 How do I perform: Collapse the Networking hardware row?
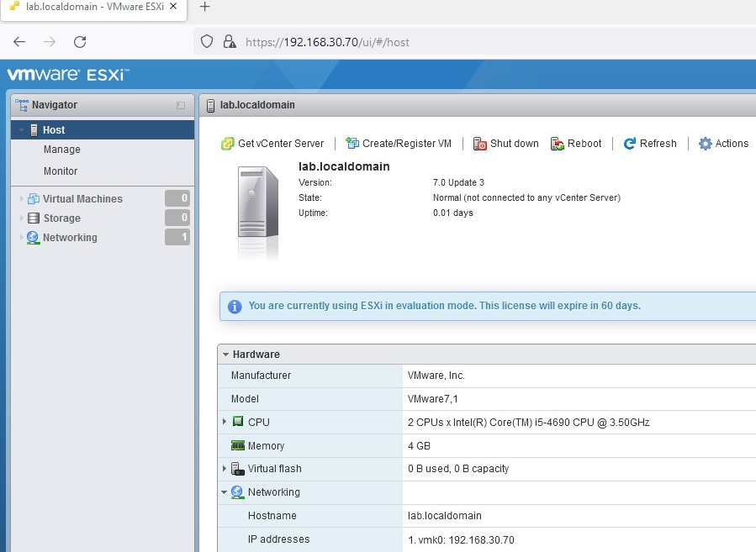[224, 492]
